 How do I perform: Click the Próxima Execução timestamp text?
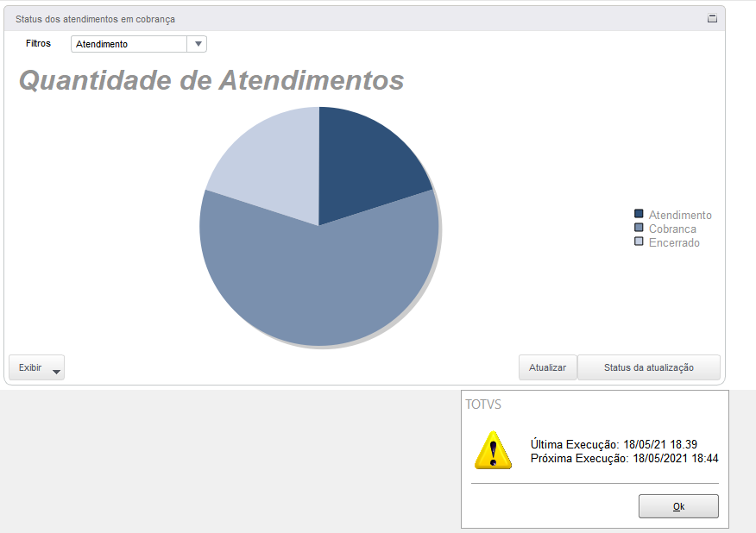624,458
